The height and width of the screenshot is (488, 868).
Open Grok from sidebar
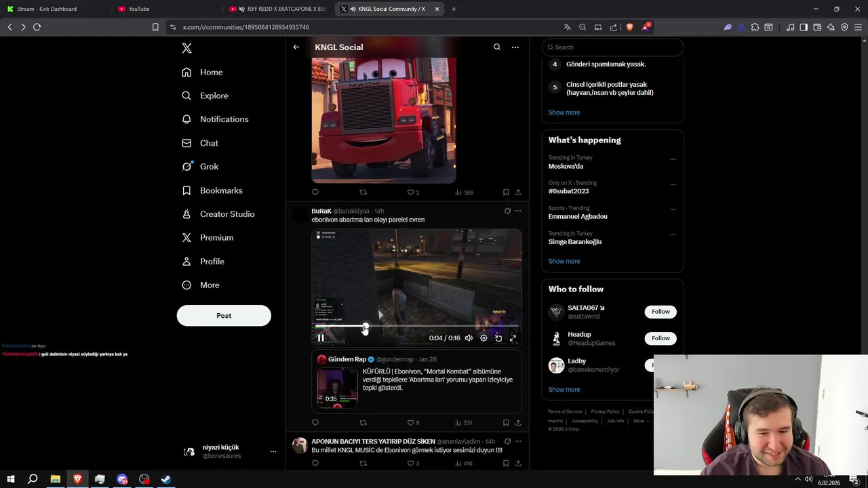tap(201, 167)
